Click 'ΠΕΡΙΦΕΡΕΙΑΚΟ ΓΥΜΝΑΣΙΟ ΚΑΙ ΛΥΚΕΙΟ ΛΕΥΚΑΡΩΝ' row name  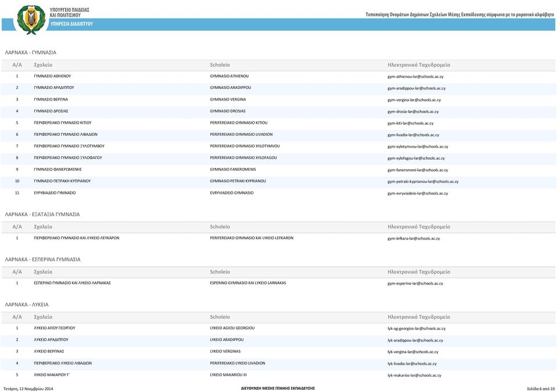[77, 238]
